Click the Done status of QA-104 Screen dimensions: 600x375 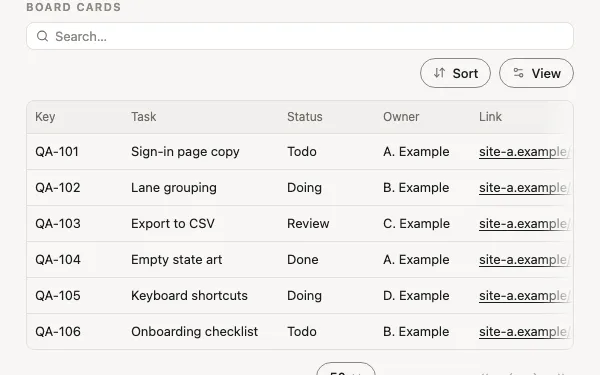(303, 259)
